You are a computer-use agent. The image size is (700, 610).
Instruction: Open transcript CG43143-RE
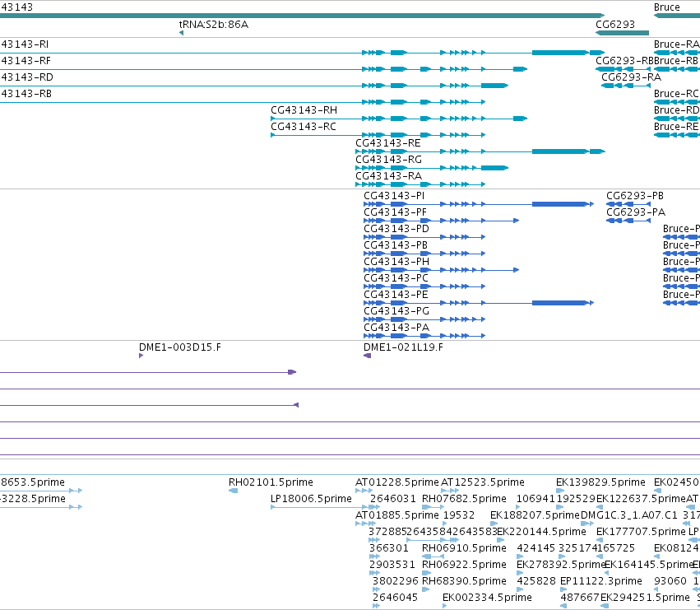coord(388,143)
